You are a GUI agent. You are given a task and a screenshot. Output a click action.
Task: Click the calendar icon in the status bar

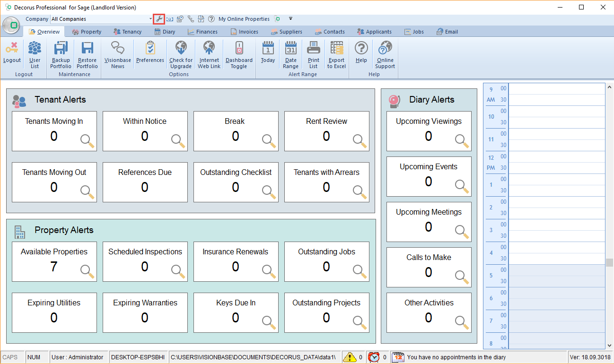click(398, 357)
